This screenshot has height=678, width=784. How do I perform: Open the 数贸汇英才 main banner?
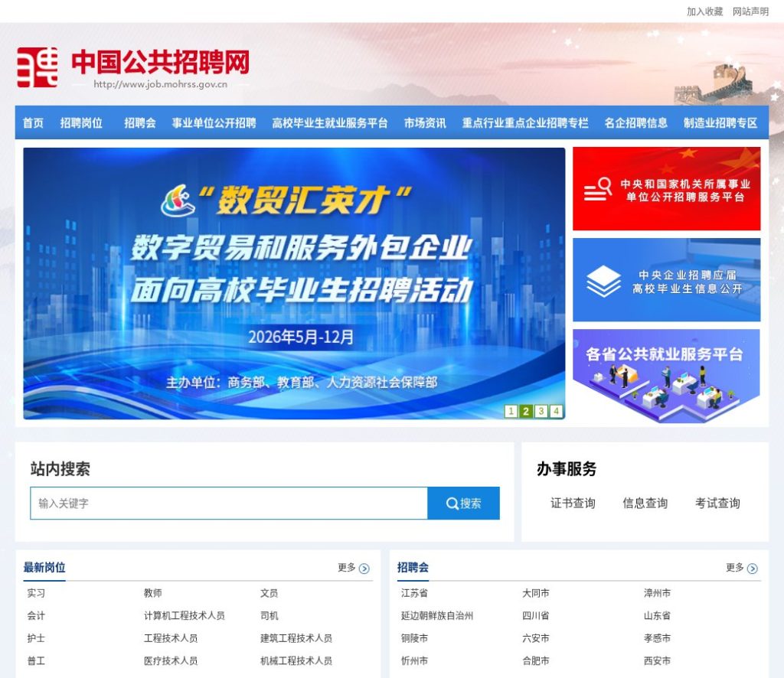tap(294, 283)
